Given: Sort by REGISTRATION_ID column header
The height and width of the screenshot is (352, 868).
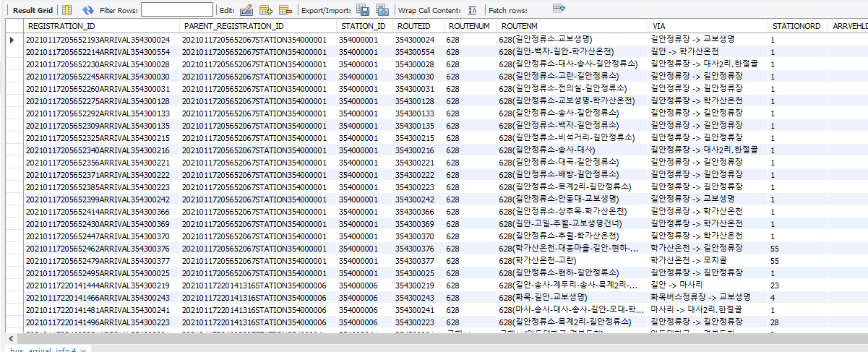Looking at the screenshot, I should point(100,26).
